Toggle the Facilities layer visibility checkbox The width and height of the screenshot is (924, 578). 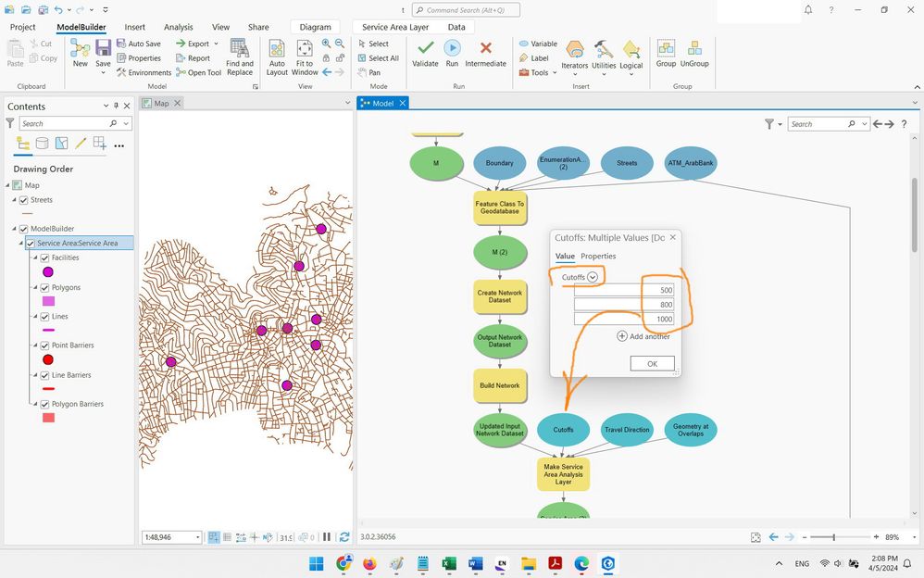(44, 258)
